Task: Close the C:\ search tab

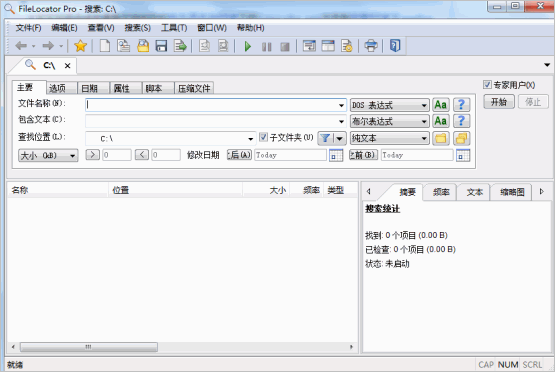Action: tap(68, 66)
